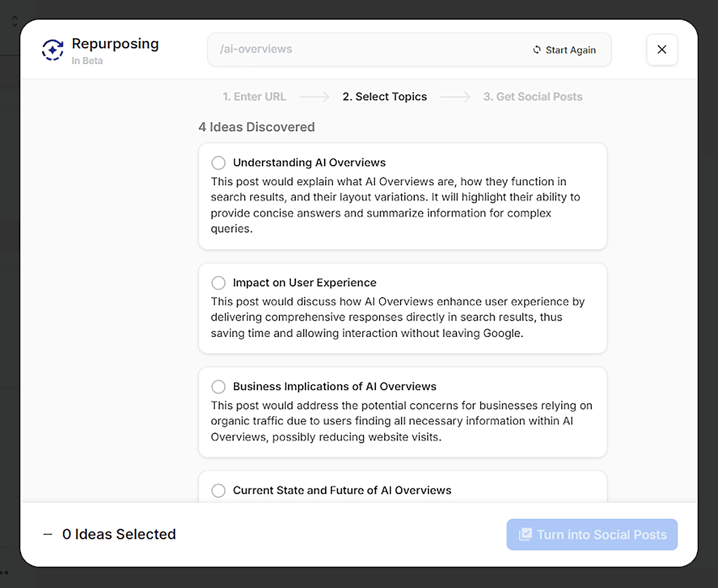
Task: Select Business Implications of AI Overviews radio button
Action: pyautogui.click(x=218, y=387)
